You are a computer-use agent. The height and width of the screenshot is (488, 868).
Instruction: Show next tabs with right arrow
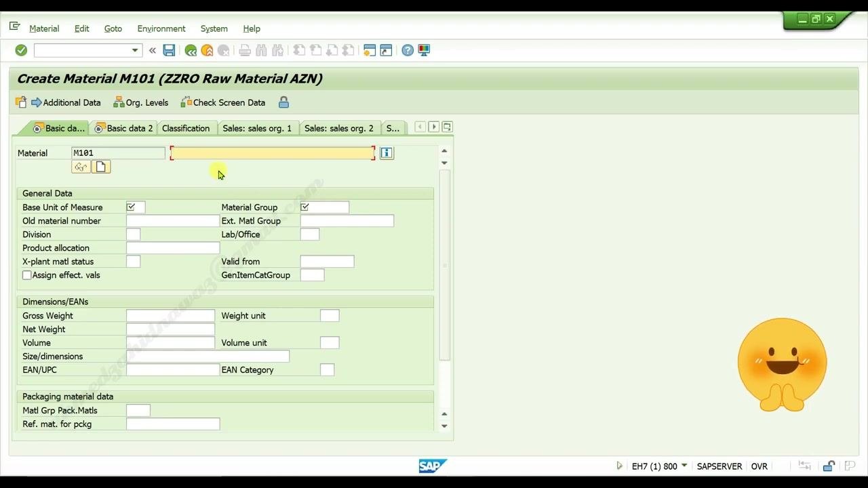(433, 127)
